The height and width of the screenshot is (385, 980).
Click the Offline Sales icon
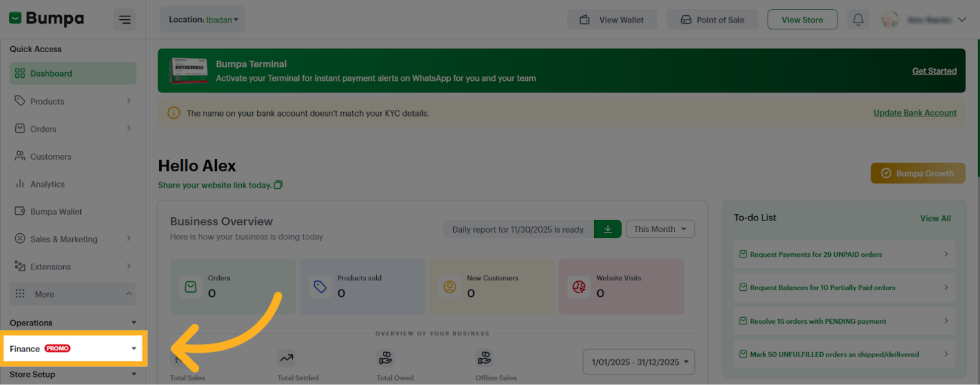[x=484, y=358]
